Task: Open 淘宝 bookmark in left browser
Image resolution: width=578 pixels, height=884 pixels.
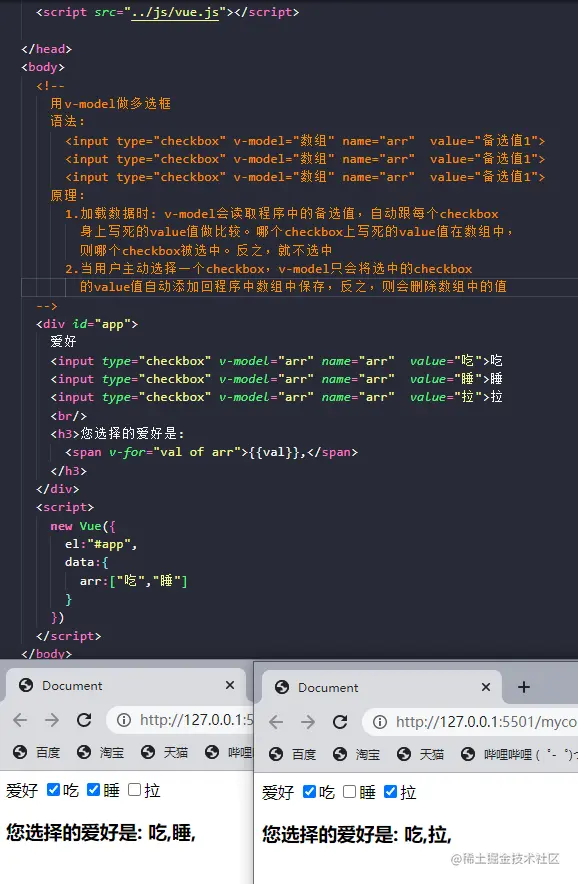Action: coord(100,752)
